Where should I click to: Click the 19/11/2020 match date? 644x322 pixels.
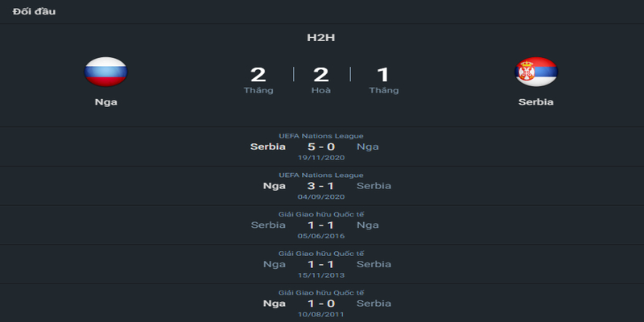321,158
